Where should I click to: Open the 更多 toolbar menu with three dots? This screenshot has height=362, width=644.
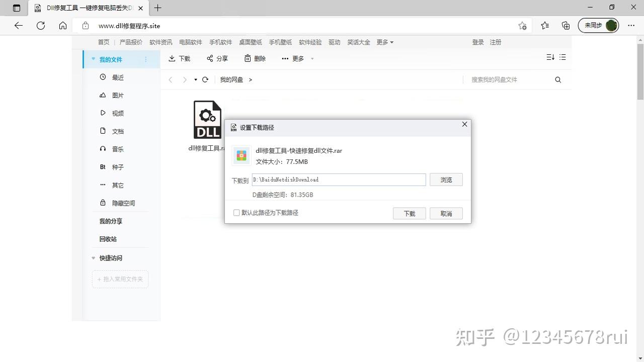(x=298, y=58)
